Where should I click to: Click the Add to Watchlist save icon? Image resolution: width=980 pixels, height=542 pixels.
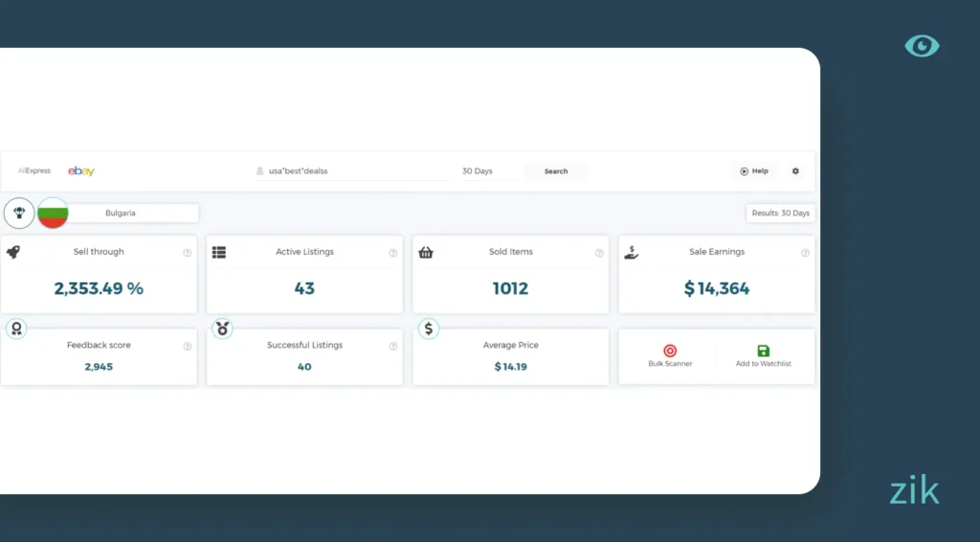pyautogui.click(x=763, y=350)
